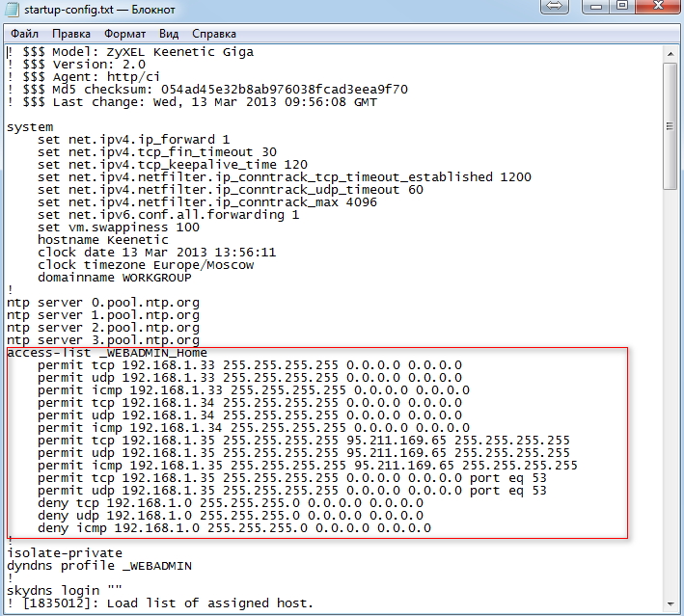Image resolution: width=684 pixels, height=616 pixels.
Task: Place cursor on clock timezone Europe/Moscow line
Action: pyautogui.click(x=146, y=265)
